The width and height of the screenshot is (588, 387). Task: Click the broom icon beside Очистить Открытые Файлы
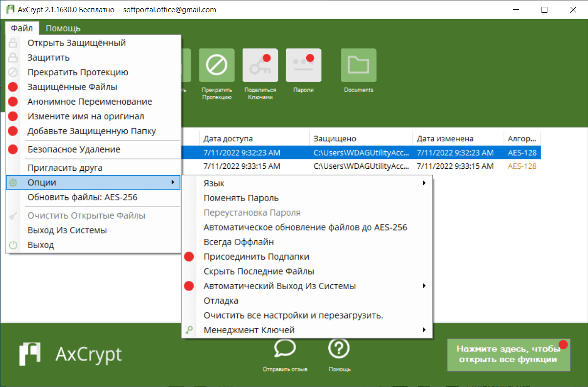(x=13, y=216)
